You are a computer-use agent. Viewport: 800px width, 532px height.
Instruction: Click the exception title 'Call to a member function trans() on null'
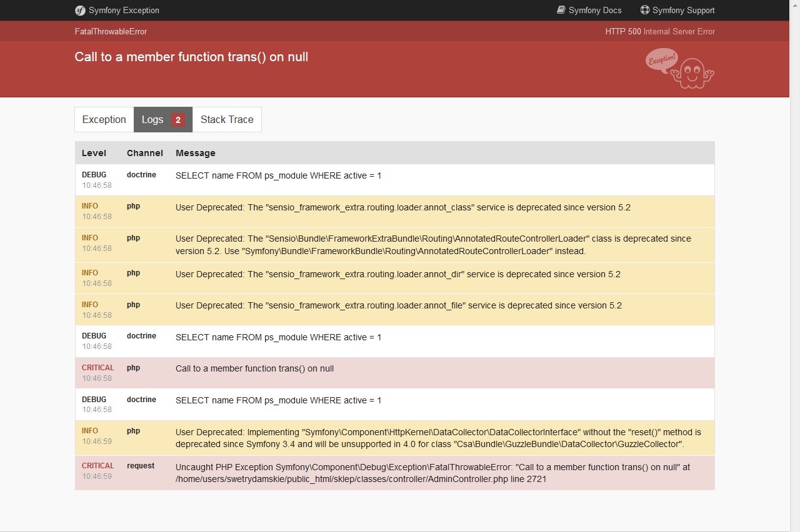click(191, 57)
